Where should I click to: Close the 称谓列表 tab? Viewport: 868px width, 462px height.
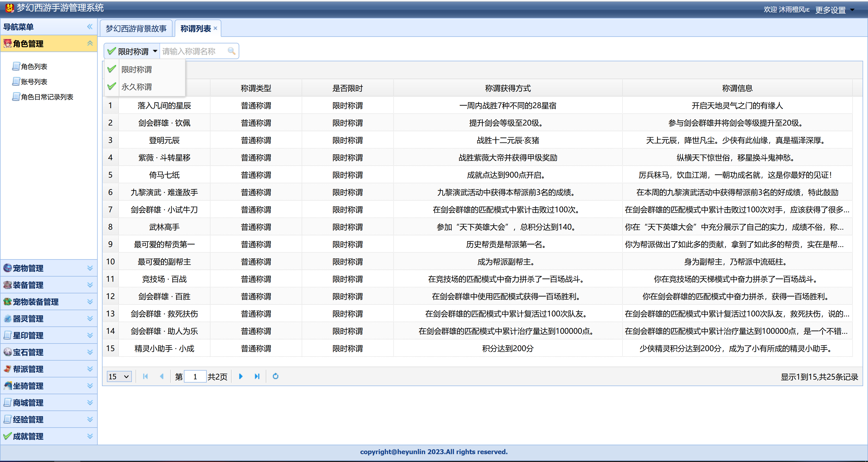point(215,28)
